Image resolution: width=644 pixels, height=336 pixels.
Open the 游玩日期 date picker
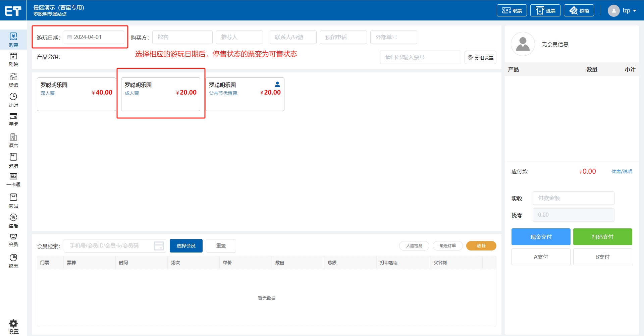(94, 37)
